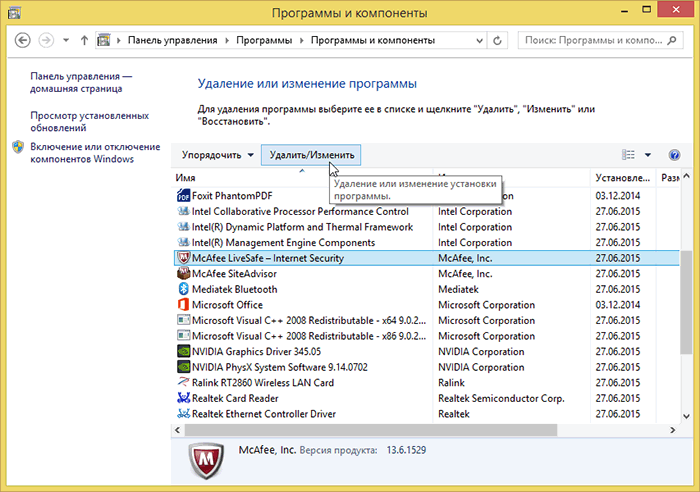The height and width of the screenshot is (492, 700).
Task: Click the Foxit PhantomPDF icon
Action: click(x=183, y=196)
